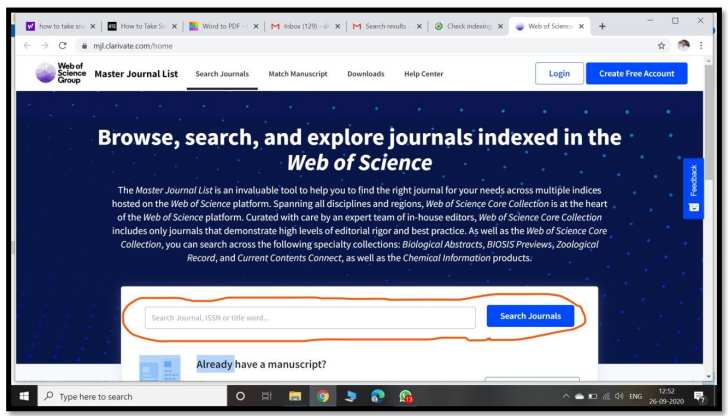This screenshot has width=728, height=416.
Task: Open the Action Center notifications
Action: click(699, 396)
